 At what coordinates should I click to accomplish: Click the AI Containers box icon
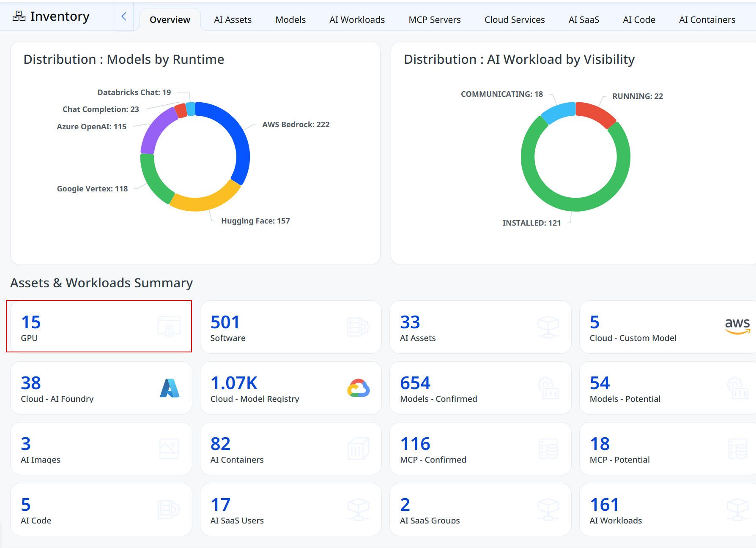point(358,449)
